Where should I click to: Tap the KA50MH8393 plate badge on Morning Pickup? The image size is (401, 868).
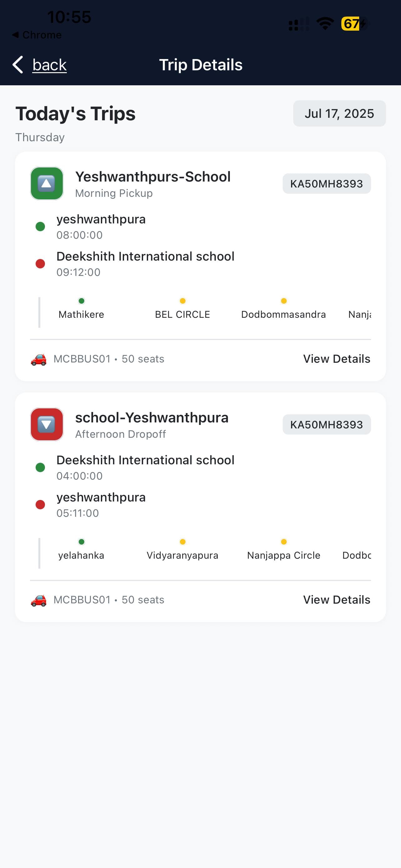pos(326,184)
